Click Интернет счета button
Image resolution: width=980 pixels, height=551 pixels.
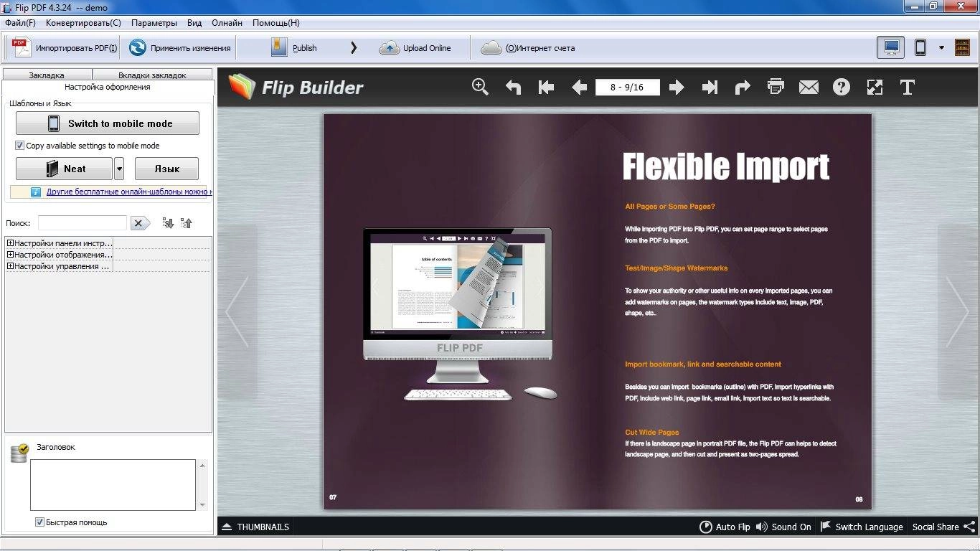tap(528, 48)
